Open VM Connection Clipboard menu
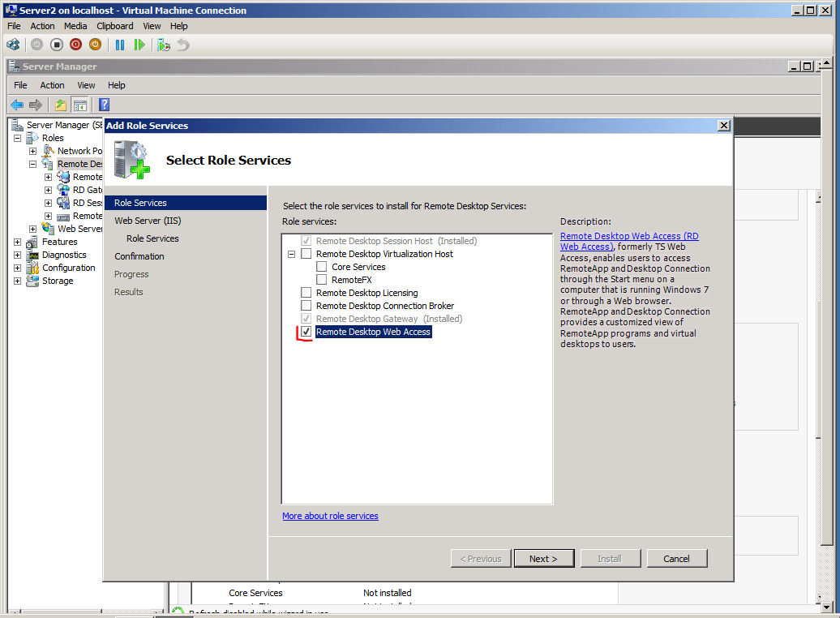 [x=114, y=26]
